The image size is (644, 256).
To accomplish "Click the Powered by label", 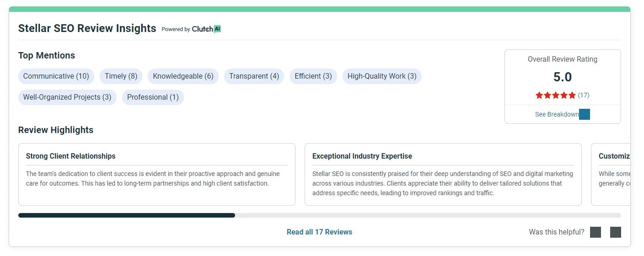I will pos(176,29).
